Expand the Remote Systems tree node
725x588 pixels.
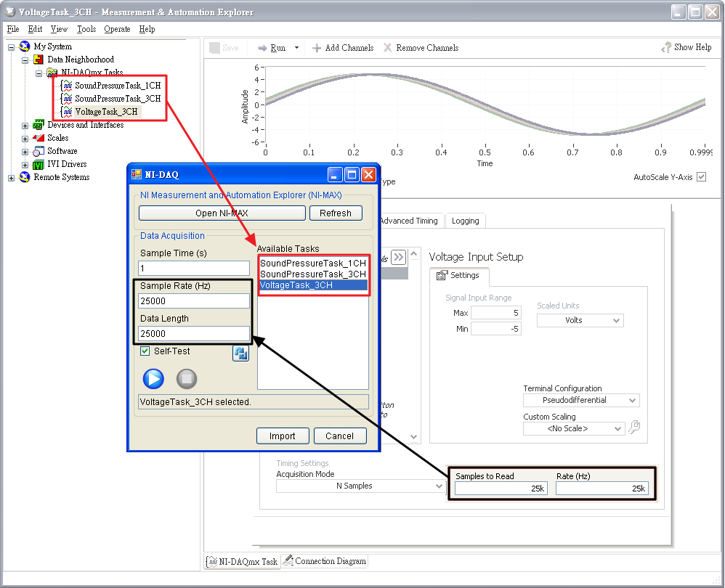(12, 178)
